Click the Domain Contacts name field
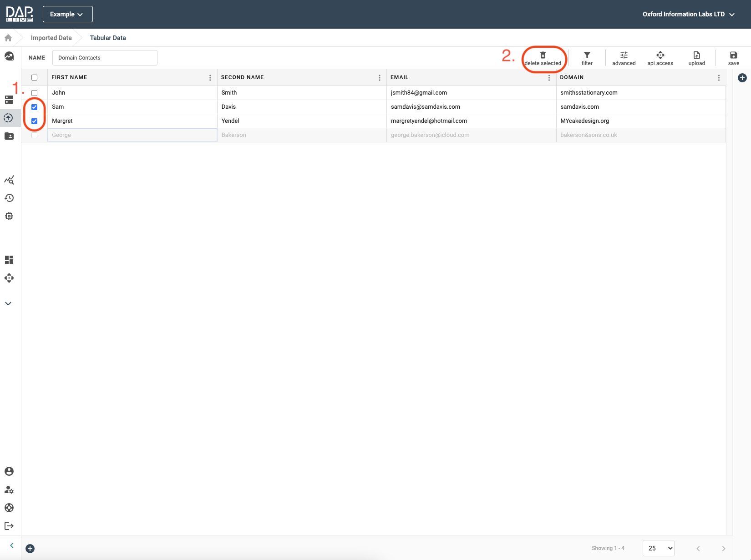Image resolution: width=751 pixels, height=560 pixels. click(x=105, y=58)
